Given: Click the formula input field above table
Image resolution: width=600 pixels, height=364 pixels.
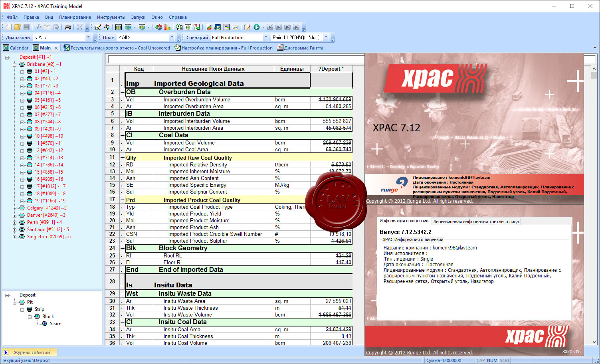Looking at the screenshot, I should 236,59.
